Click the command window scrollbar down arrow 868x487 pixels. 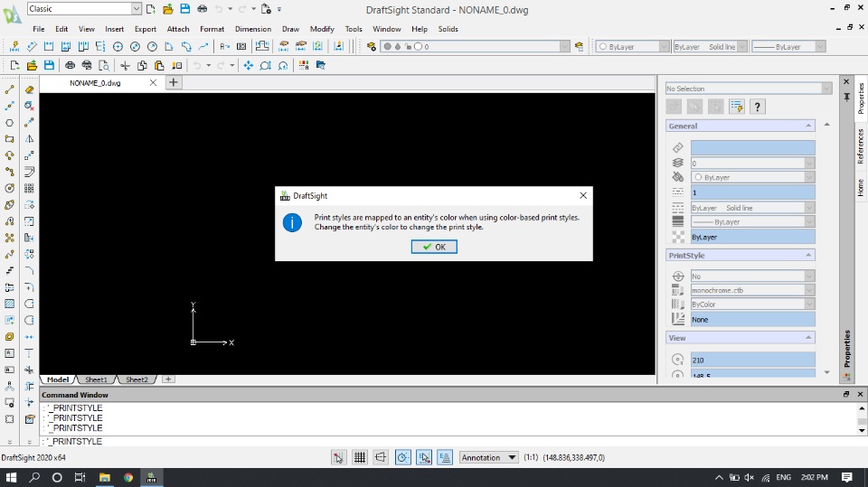(x=862, y=430)
